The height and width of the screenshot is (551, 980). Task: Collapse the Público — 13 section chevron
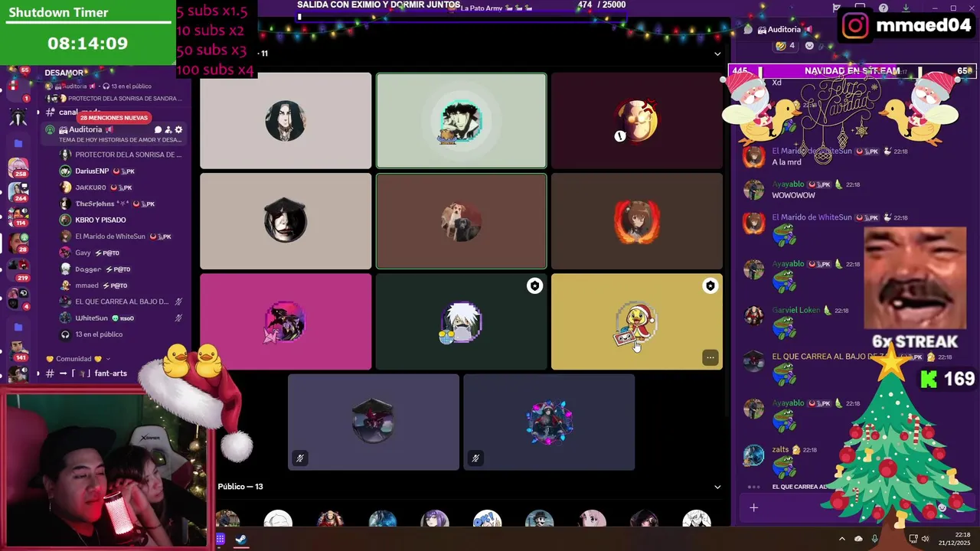[717, 487]
